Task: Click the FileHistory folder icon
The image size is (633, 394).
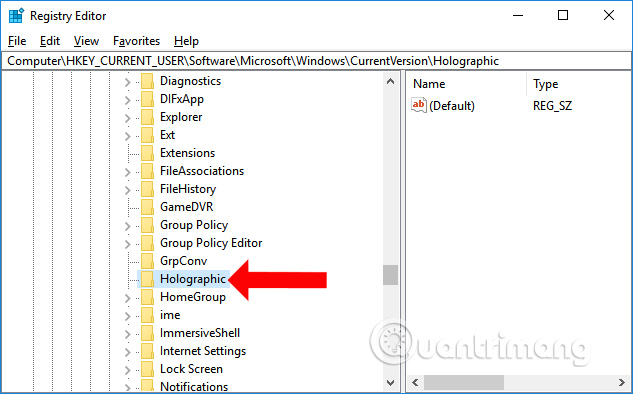Action: [147, 189]
